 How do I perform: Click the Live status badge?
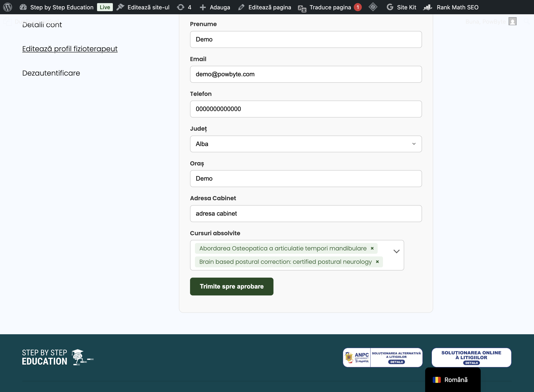[x=105, y=7]
